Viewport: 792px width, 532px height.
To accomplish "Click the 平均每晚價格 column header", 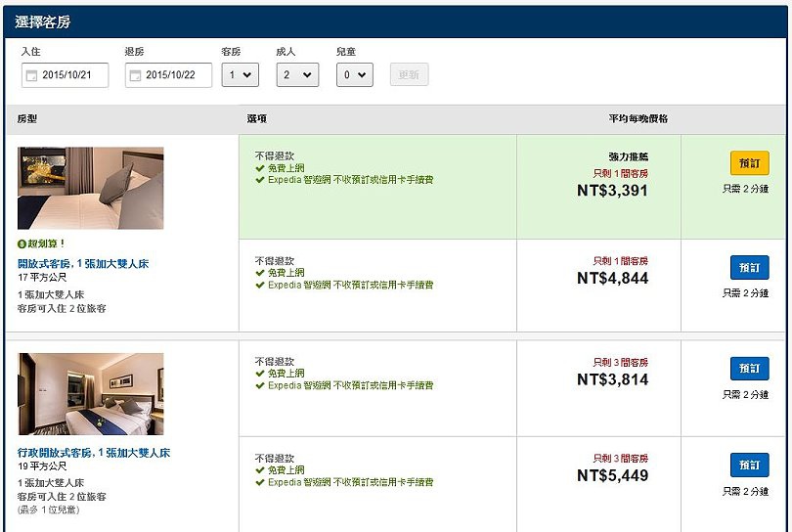I will 638,118.
